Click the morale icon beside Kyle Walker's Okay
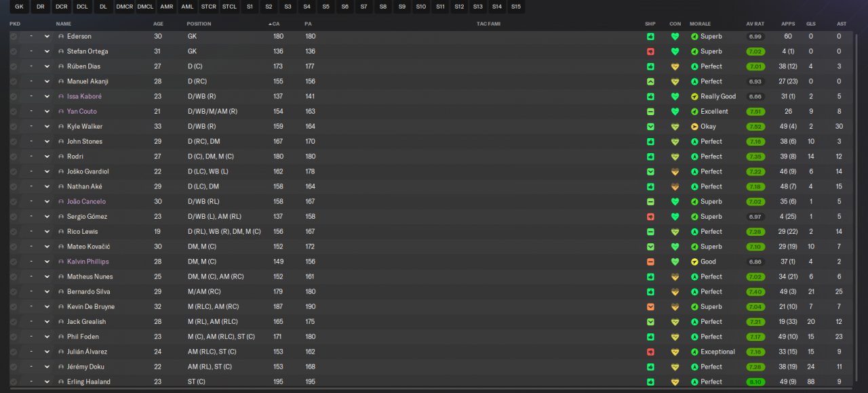Image resolution: width=868 pixels, height=393 pixels. click(694, 127)
